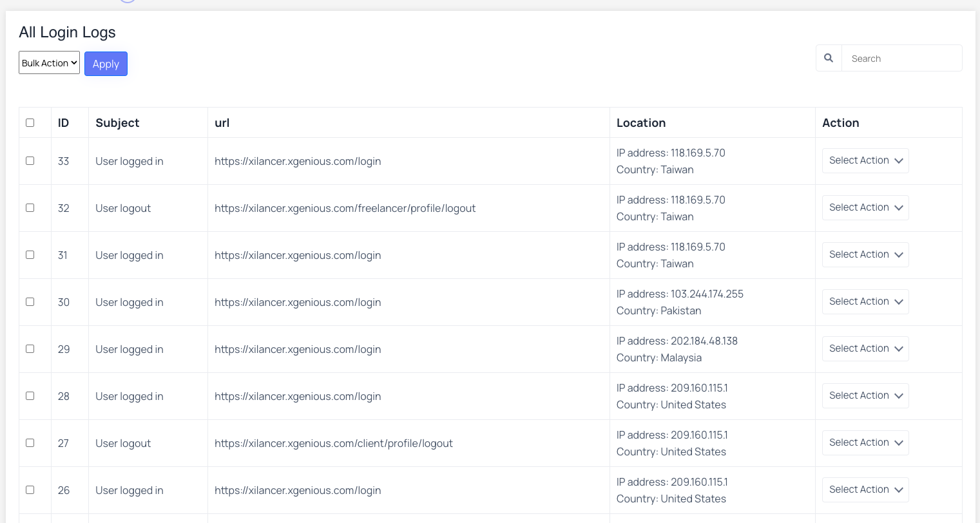Open Select Action for log ID 32

[865, 207]
